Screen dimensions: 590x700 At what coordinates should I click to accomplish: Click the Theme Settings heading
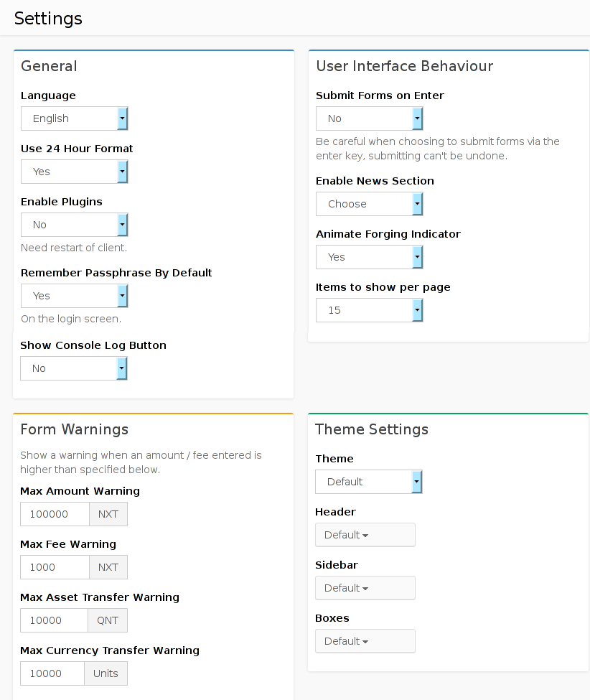[372, 429]
